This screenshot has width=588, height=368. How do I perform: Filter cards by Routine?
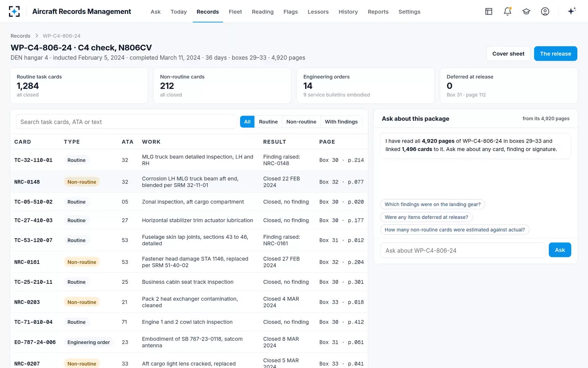click(x=268, y=122)
